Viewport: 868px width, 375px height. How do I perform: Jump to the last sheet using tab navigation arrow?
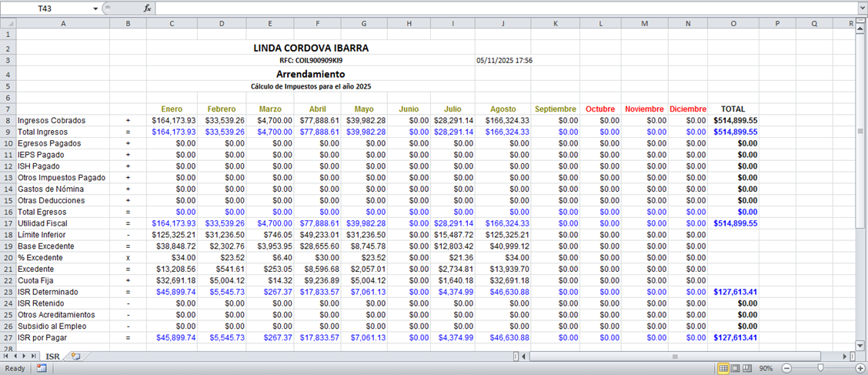pos(35,357)
